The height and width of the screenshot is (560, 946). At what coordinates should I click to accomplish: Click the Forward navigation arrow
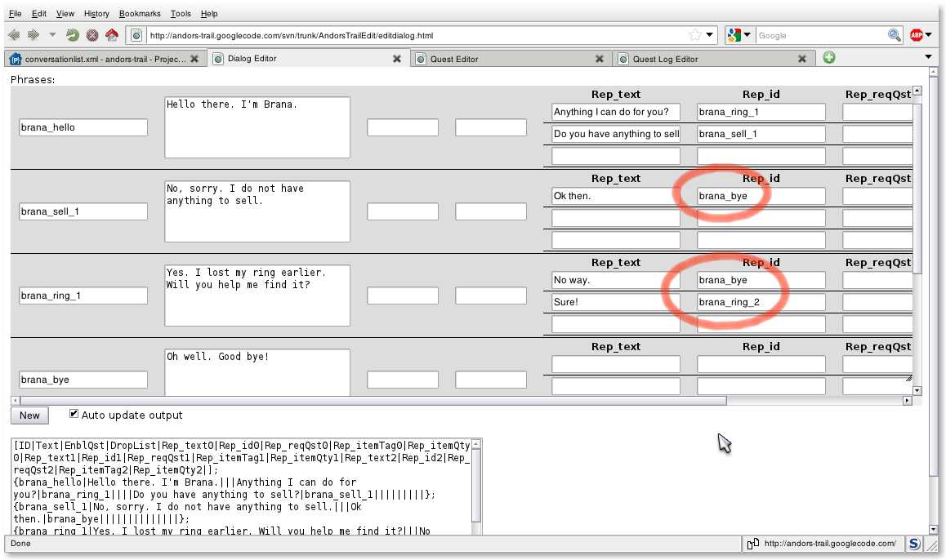33,35
